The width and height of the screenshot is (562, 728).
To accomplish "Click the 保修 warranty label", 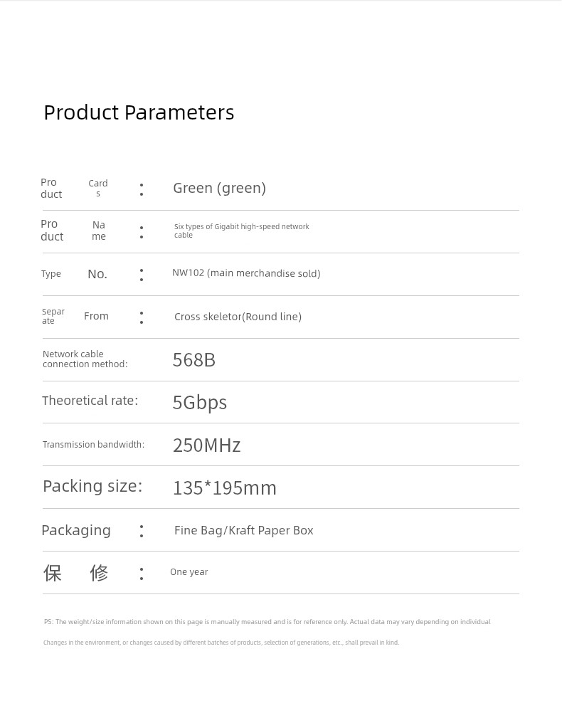I will coord(75,573).
